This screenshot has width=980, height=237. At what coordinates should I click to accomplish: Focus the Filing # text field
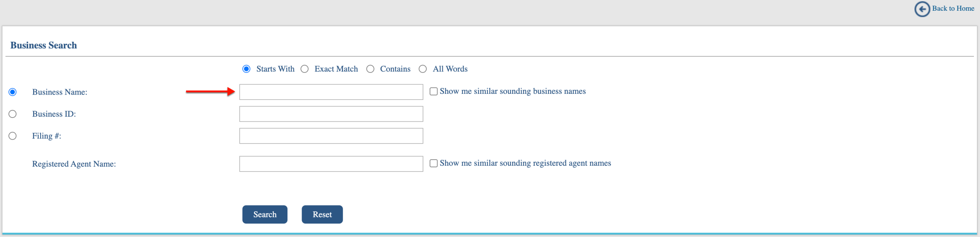[x=331, y=136]
